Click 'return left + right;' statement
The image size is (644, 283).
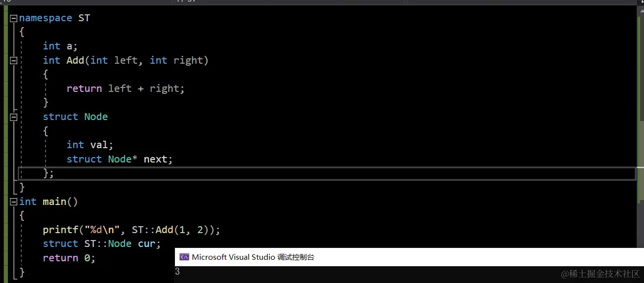(126, 88)
